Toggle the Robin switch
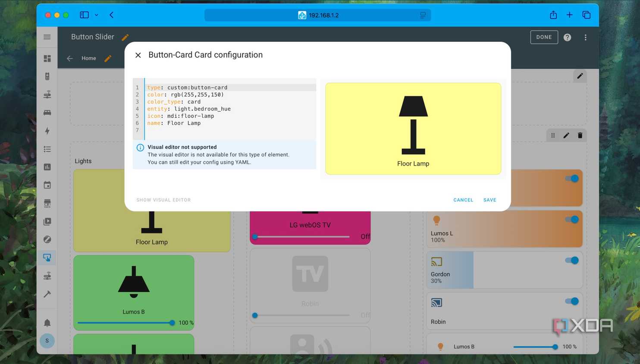 point(572,301)
